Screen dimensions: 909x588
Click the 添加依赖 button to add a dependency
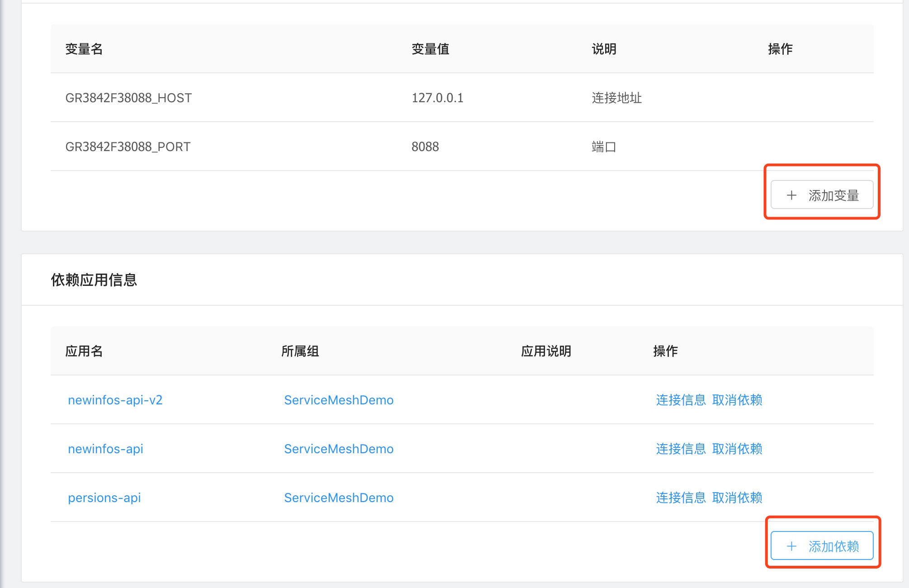tap(822, 546)
